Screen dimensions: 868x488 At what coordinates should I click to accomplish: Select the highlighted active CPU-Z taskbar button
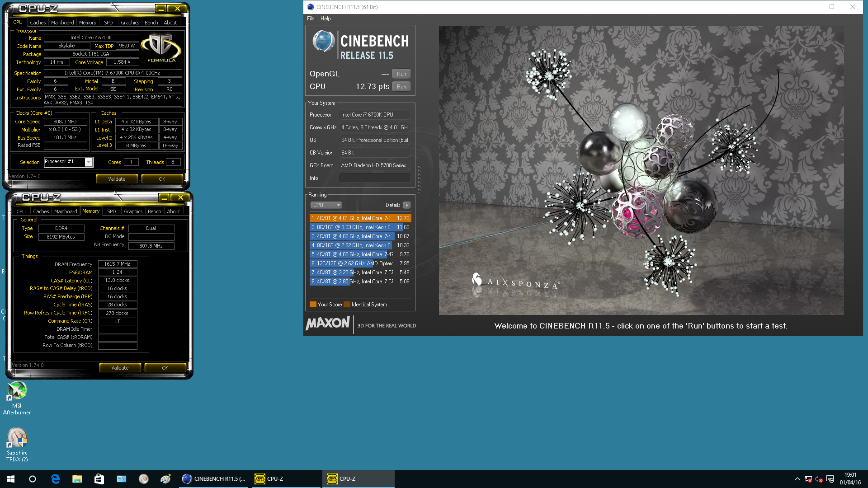point(358,479)
